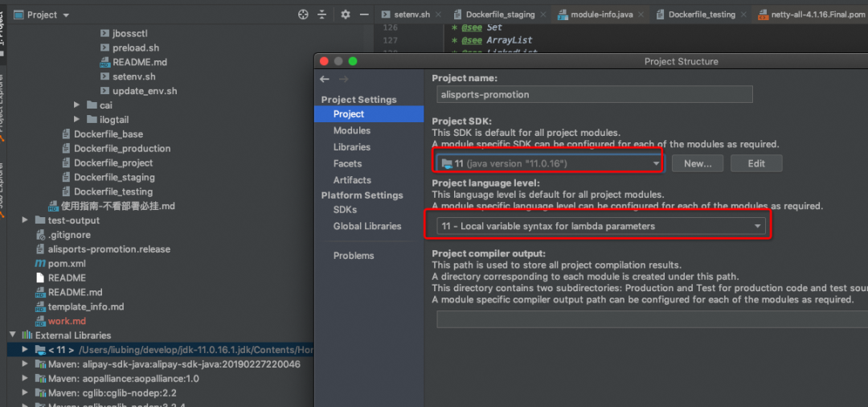Open Artifacts settings page

point(352,180)
